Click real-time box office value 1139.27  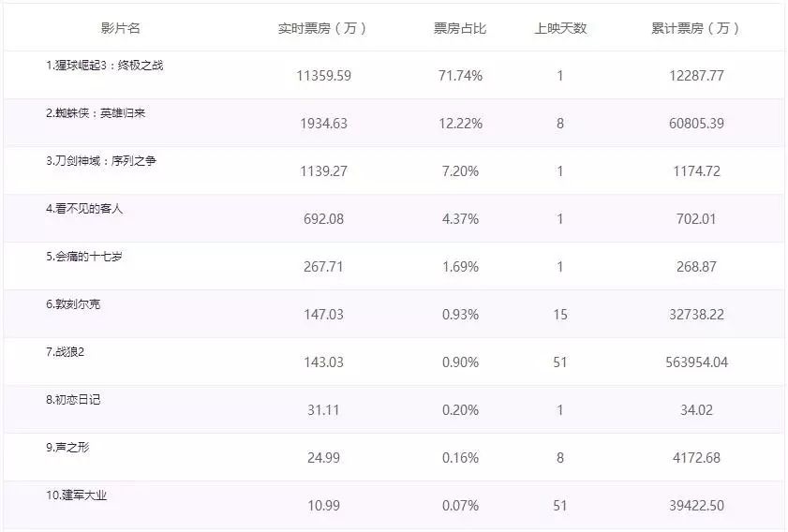point(323,171)
